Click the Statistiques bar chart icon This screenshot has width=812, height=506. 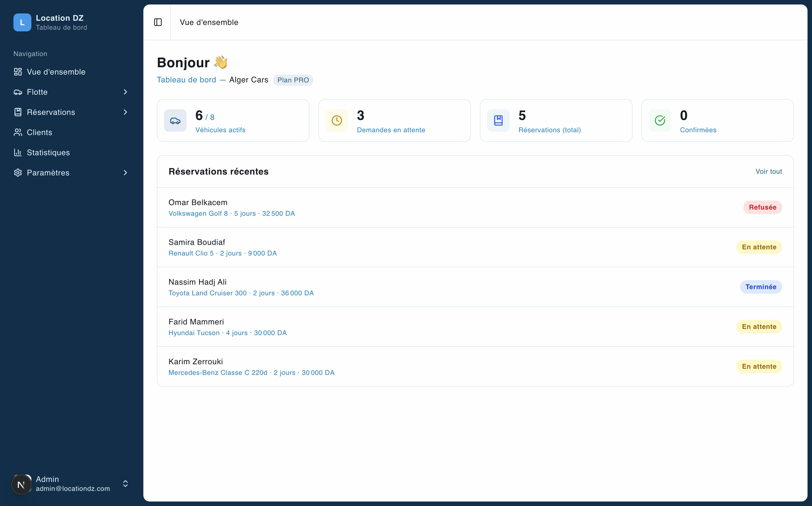(18, 152)
